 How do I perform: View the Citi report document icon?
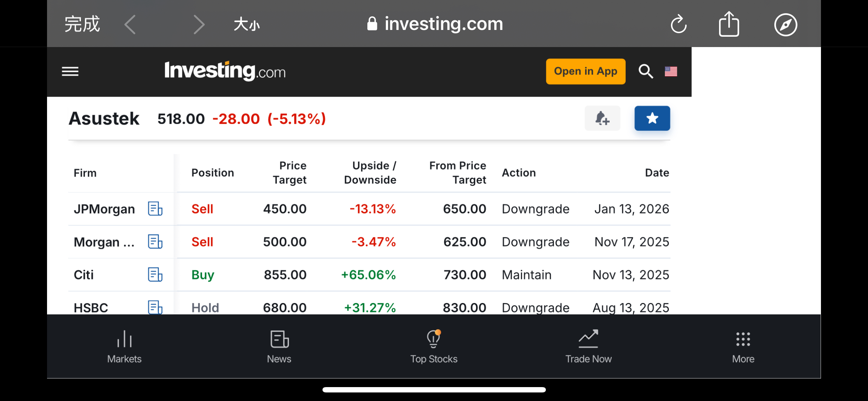(x=155, y=275)
